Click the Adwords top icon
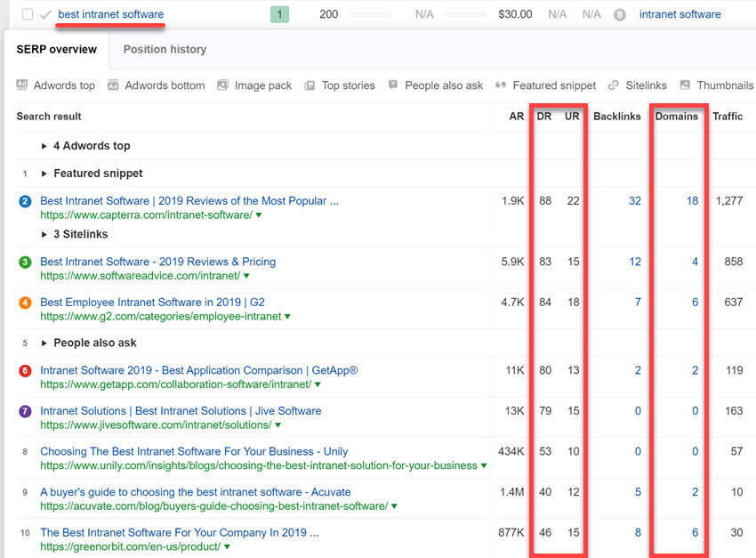The image size is (756, 558). [22, 85]
